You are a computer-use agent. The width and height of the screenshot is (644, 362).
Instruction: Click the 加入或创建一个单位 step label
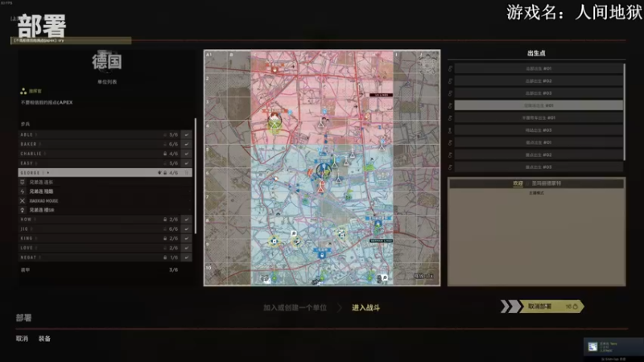pos(295,307)
